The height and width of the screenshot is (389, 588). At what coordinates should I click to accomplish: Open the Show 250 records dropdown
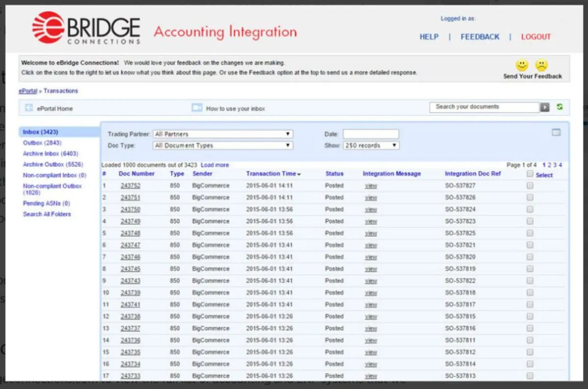pos(371,146)
